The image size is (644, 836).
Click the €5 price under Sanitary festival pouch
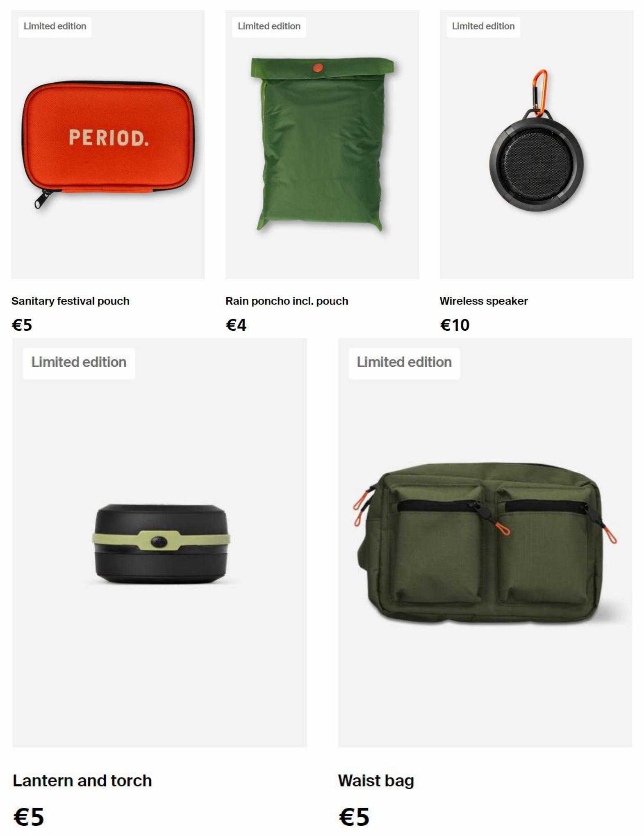22,325
